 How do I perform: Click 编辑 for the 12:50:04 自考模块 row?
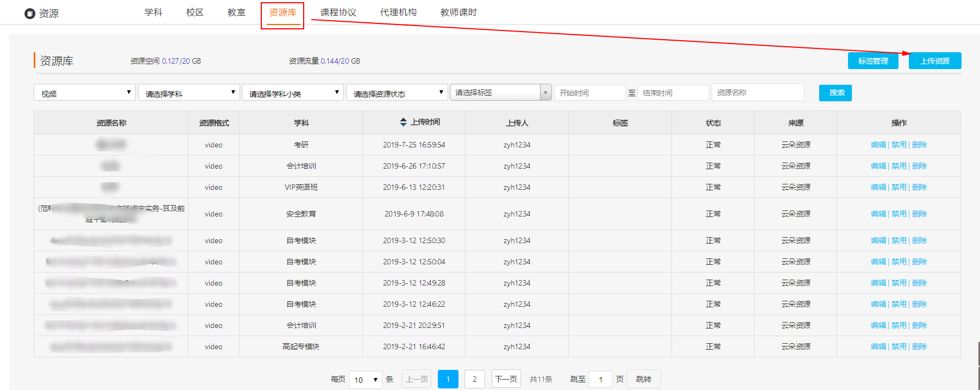[878, 262]
